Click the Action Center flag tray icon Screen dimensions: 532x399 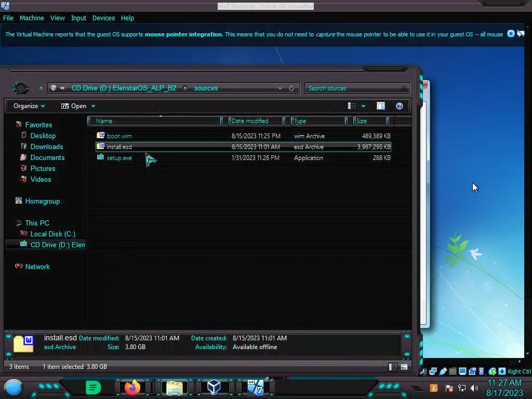coord(449,388)
